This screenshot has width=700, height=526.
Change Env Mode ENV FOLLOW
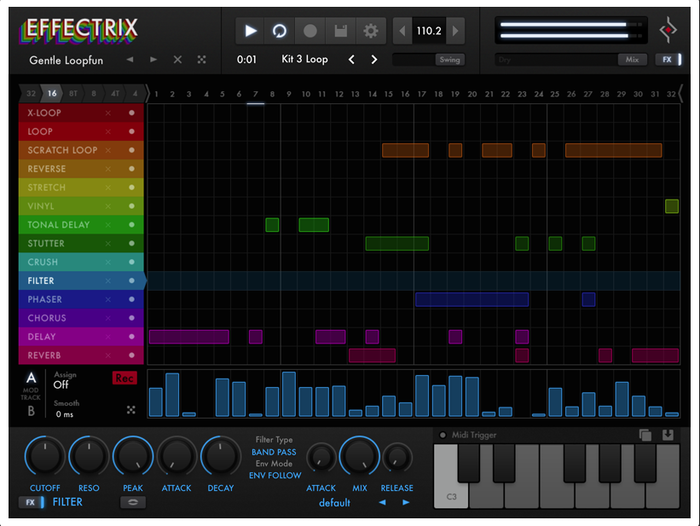pyautogui.click(x=275, y=476)
